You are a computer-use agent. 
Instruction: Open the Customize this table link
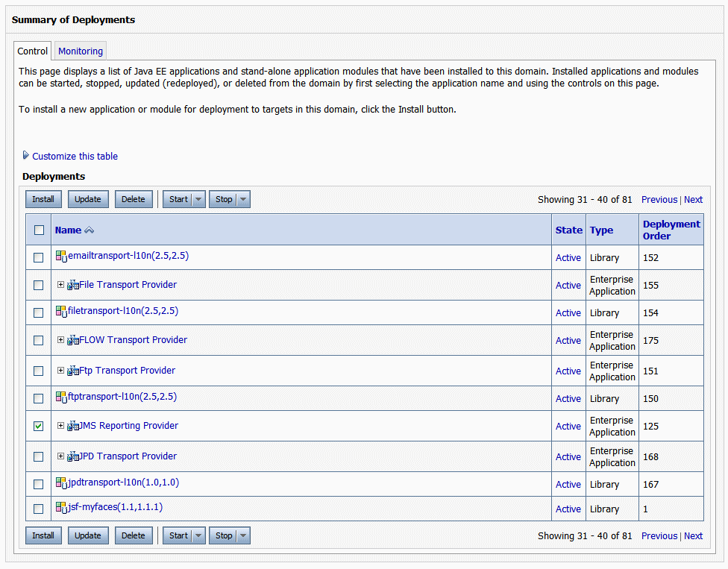coord(75,157)
